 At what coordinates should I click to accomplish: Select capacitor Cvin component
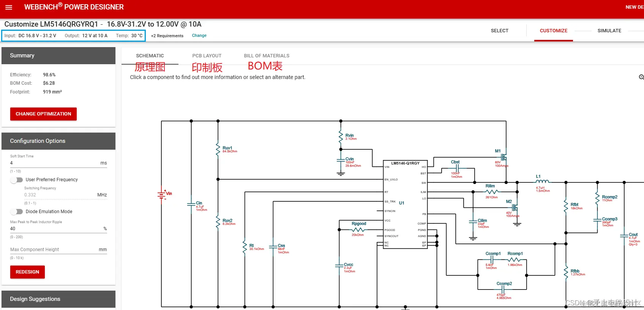(x=341, y=161)
